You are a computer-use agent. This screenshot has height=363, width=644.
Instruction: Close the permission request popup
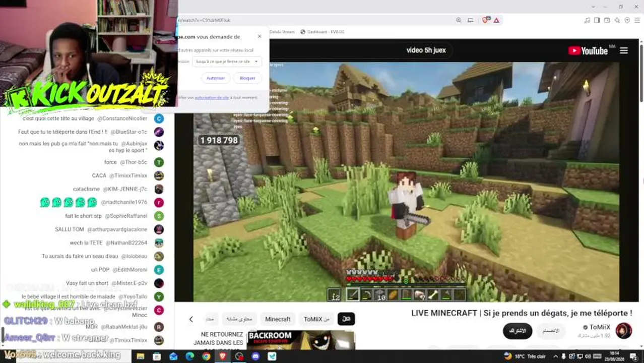click(x=260, y=36)
